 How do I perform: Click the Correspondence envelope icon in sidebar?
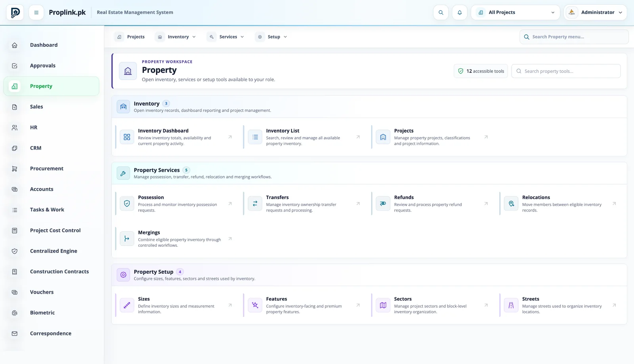(15, 334)
